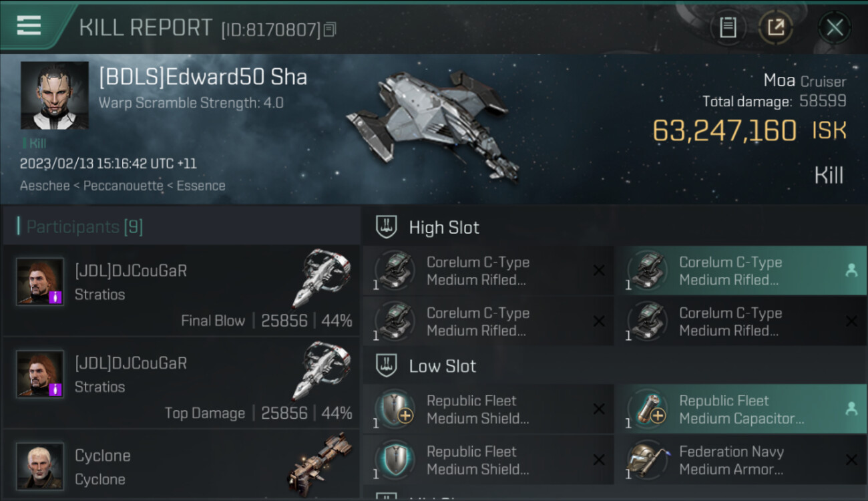This screenshot has height=501, width=868.
Task: Open the Final Blow DJCouGaR portrait
Action: tap(40, 281)
